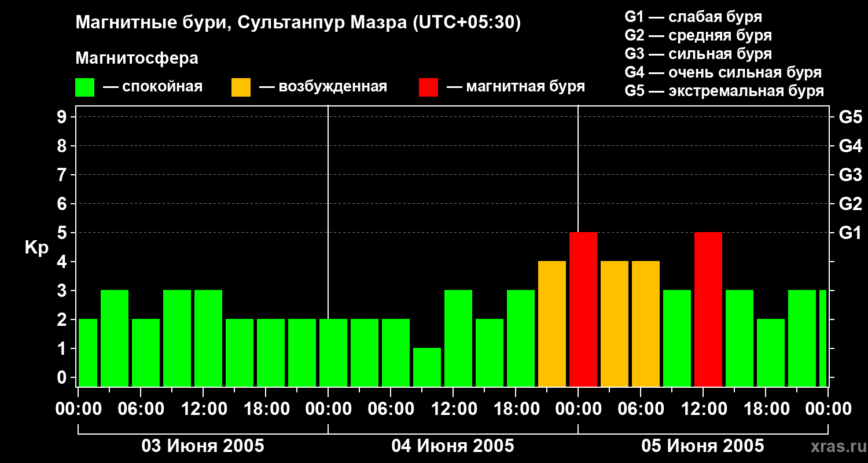Click the green Kp 3 bar covering 15:00 on 05 Июня
The width and height of the screenshot is (868, 463).
(740, 339)
